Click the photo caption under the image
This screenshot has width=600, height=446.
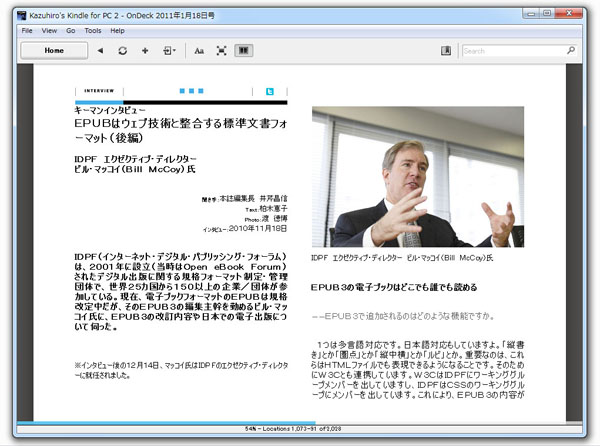coord(402,258)
